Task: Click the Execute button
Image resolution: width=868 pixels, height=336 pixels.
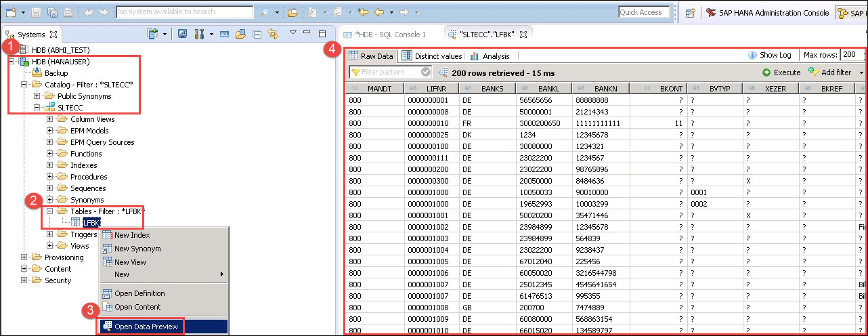Action: click(781, 72)
